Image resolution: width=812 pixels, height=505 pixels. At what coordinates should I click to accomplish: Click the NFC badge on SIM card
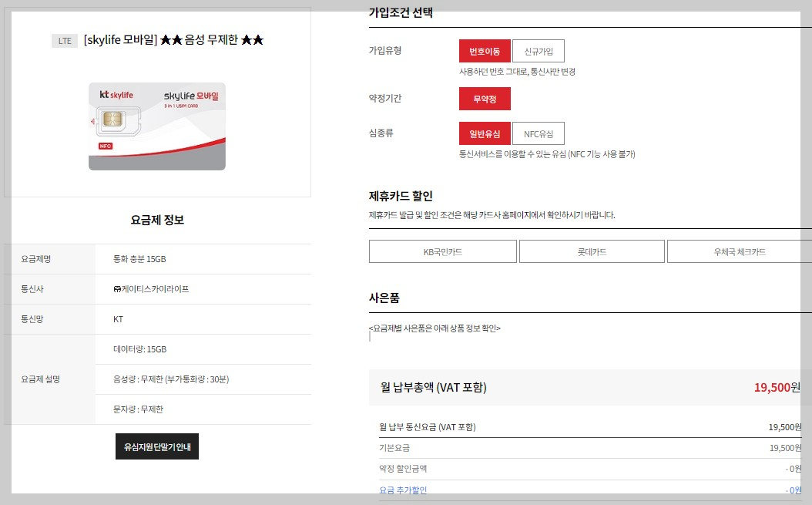click(x=106, y=146)
